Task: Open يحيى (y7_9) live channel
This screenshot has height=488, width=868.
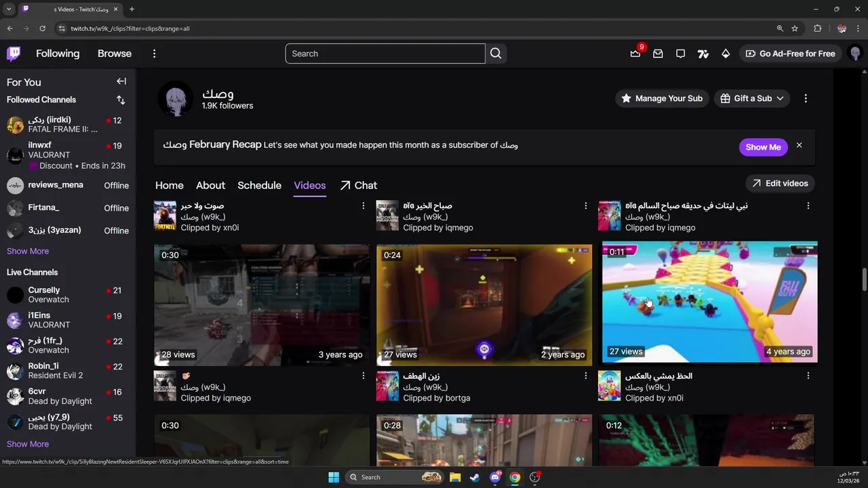Action: point(68,422)
